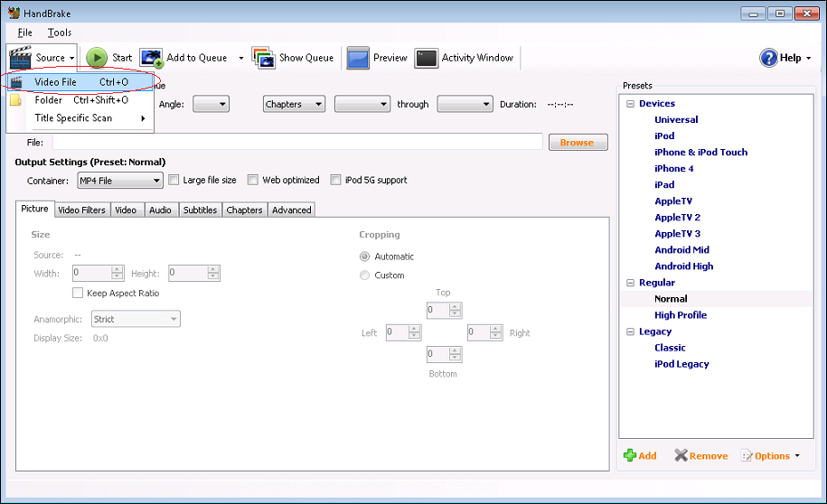This screenshot has height=504, width=827.
Task: Select the AppleTV 2 preset
Action: (677, 218)
